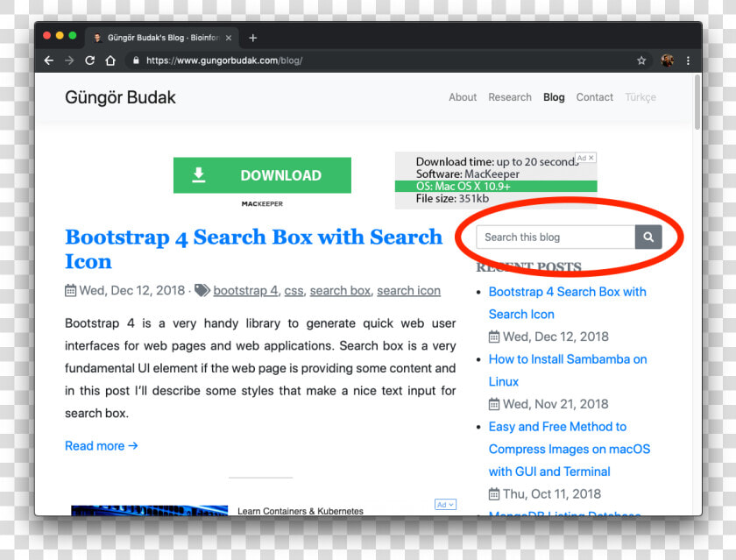The image size is (736, 560).
Task: Open the Chrome three-dot menu
Action: point(688,60)
